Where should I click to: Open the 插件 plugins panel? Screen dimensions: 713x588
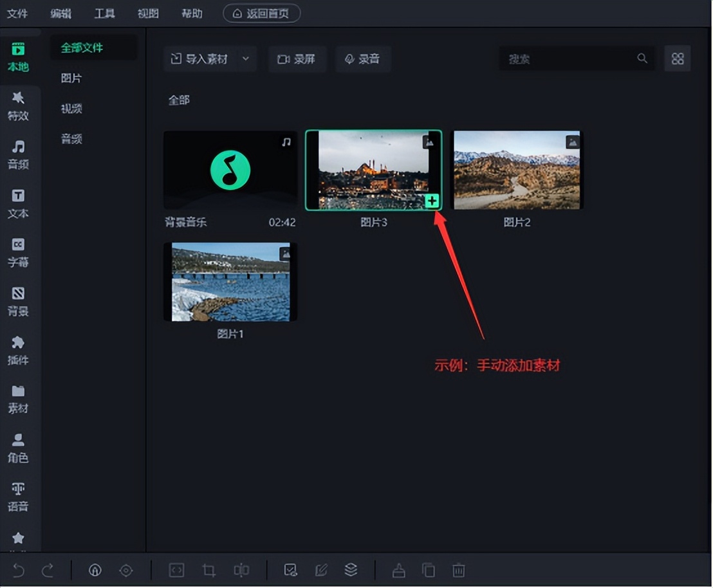point(18,350)
